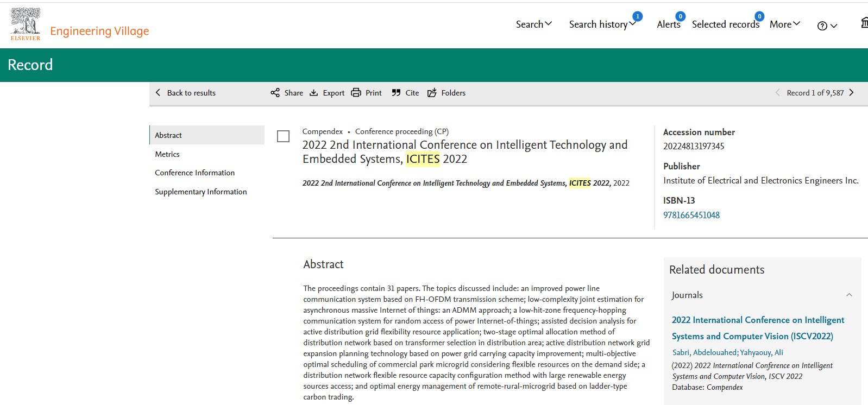Click the Abstract section heading
The height and width of the screenshot is (405, 868).
click(323, 264)
